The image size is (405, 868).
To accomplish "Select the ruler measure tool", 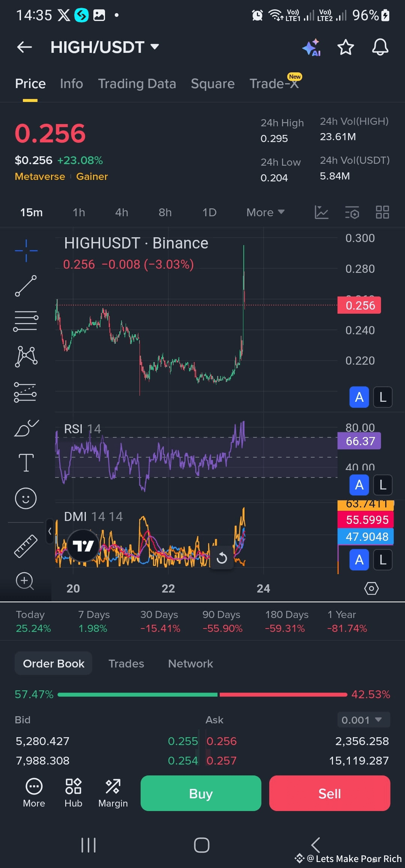I will pyautogui.click(x=26, y=546).
